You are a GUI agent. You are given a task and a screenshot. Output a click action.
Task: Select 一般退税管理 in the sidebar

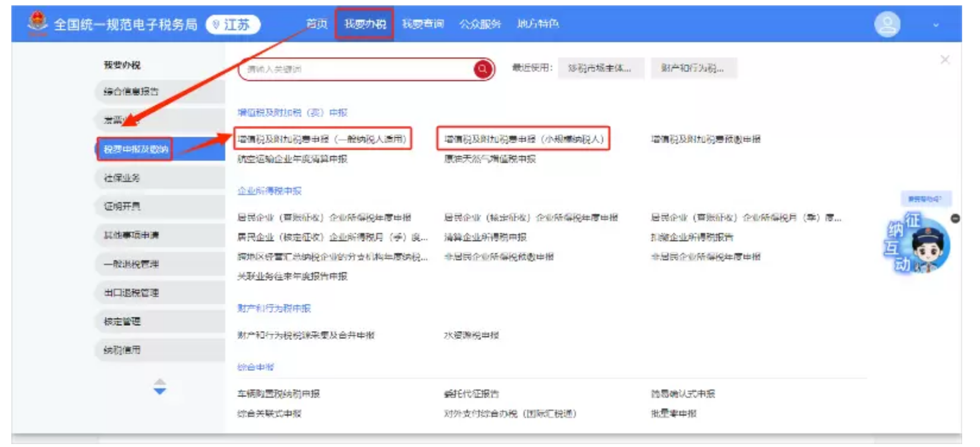[x=160, y=264]
